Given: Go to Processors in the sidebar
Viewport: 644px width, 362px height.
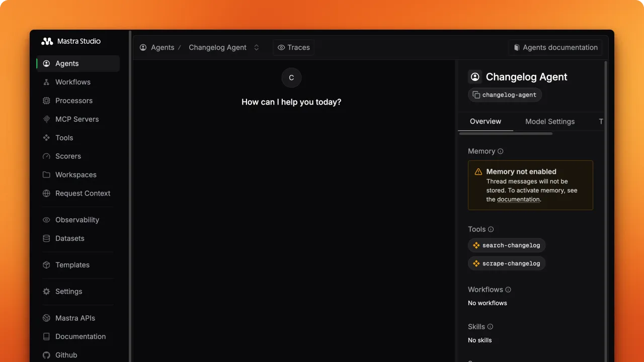Looking at the screenshot, I should (78, 101).
